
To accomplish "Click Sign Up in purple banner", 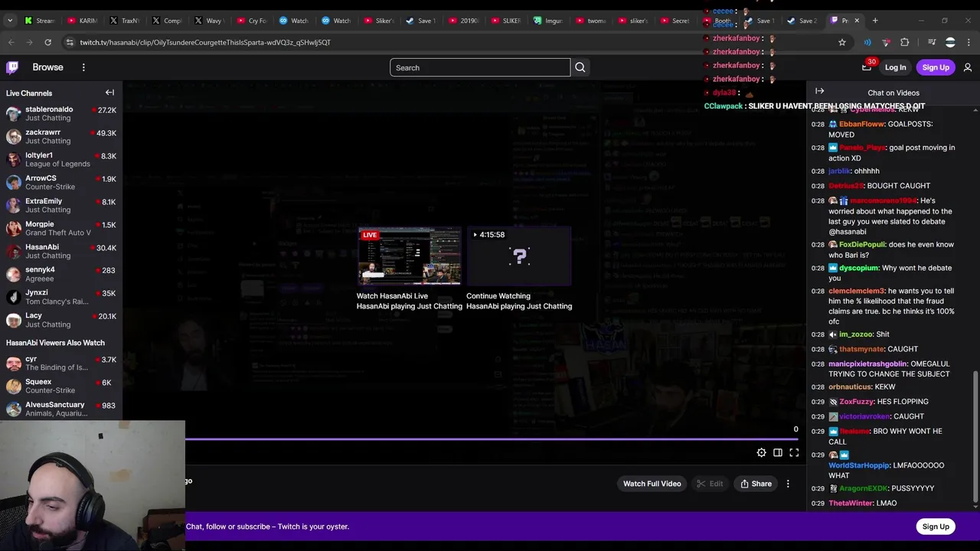I will (x=936, y=527).
